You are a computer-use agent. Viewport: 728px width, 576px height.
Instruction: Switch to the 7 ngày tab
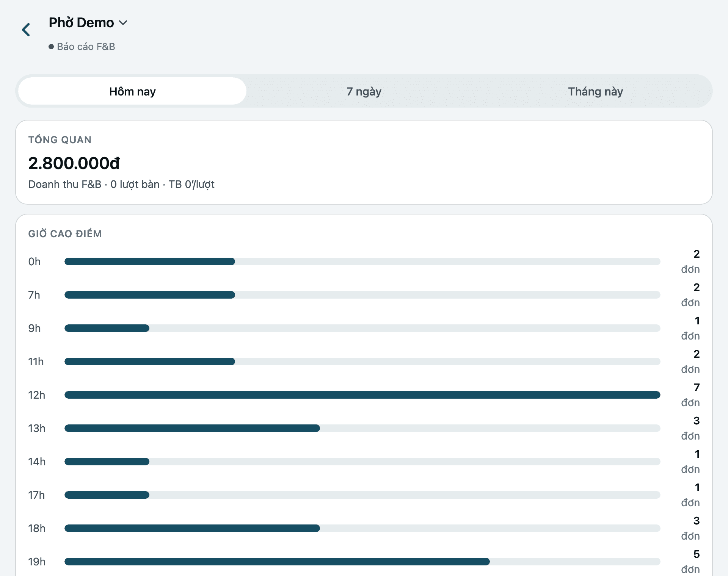click(x=364, y=91)
